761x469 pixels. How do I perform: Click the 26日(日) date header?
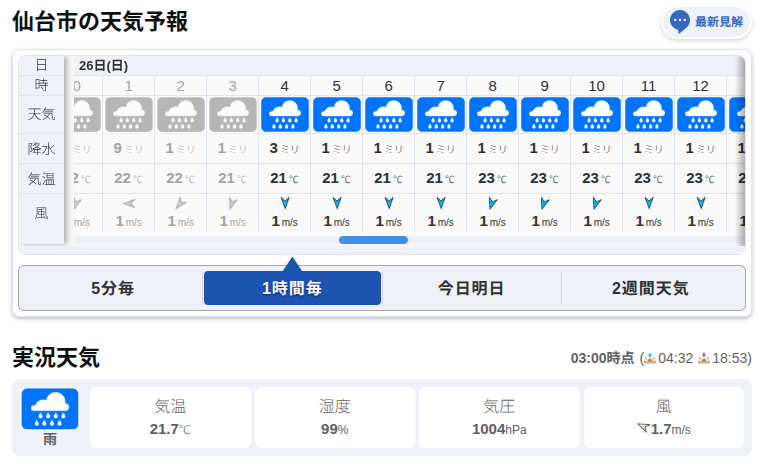coord(103,66)
